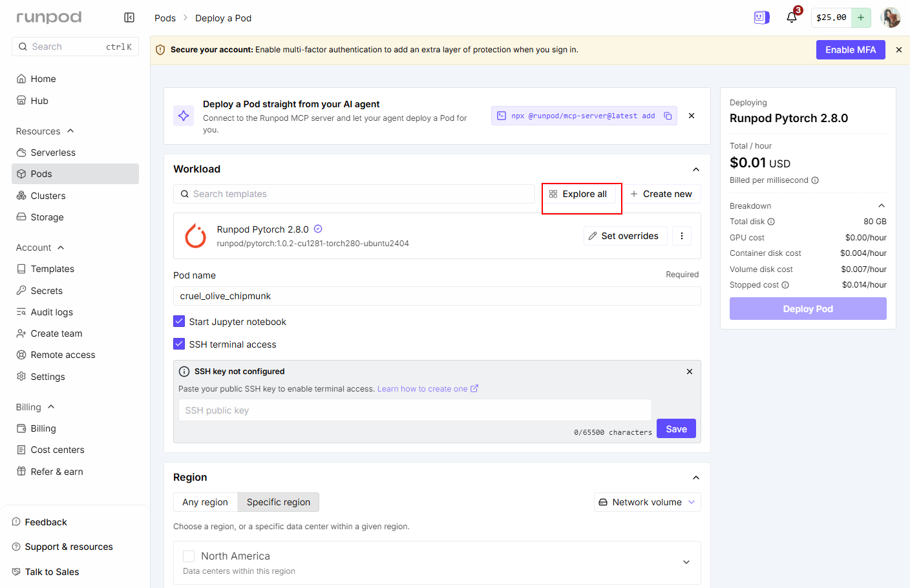Screen dimensions: 910x588
Task: Click the Runpod logo
Action: click(49, 17)
